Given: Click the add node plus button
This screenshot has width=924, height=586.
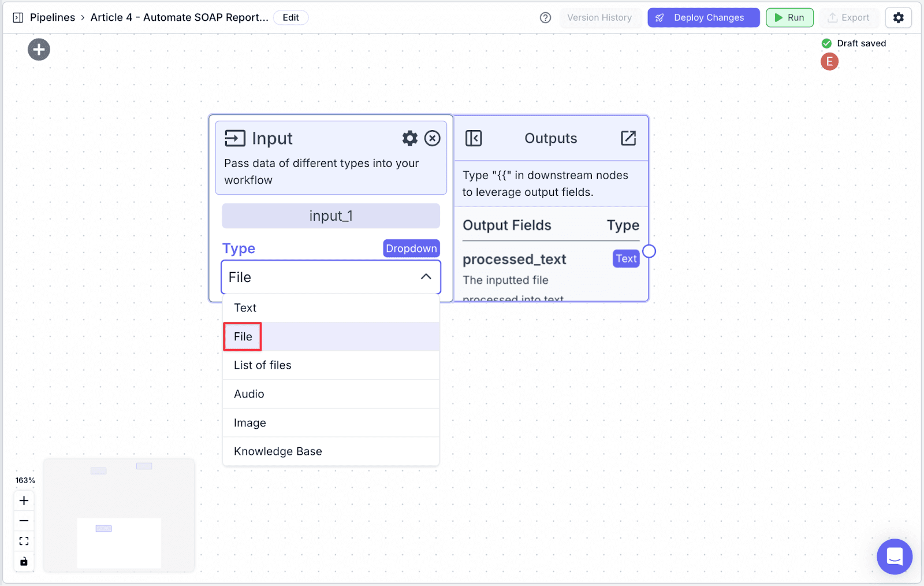Looking at the screenshot, I should [39, 50].
